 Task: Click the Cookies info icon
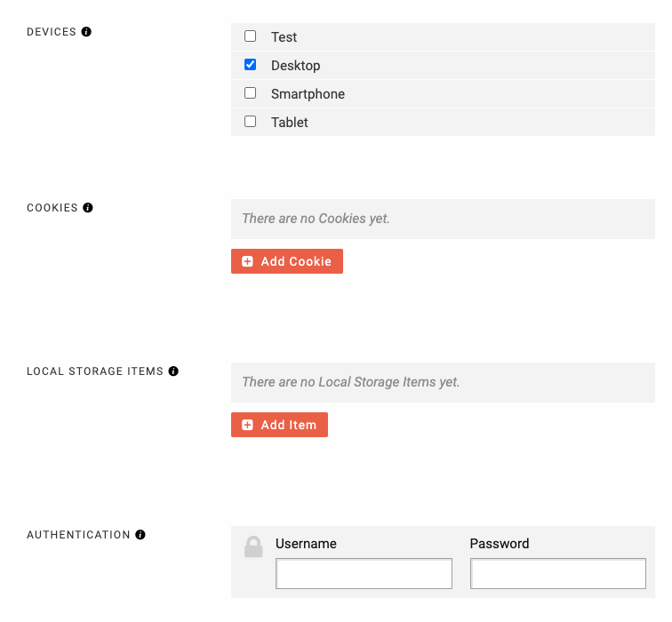(x=88, y=208)
